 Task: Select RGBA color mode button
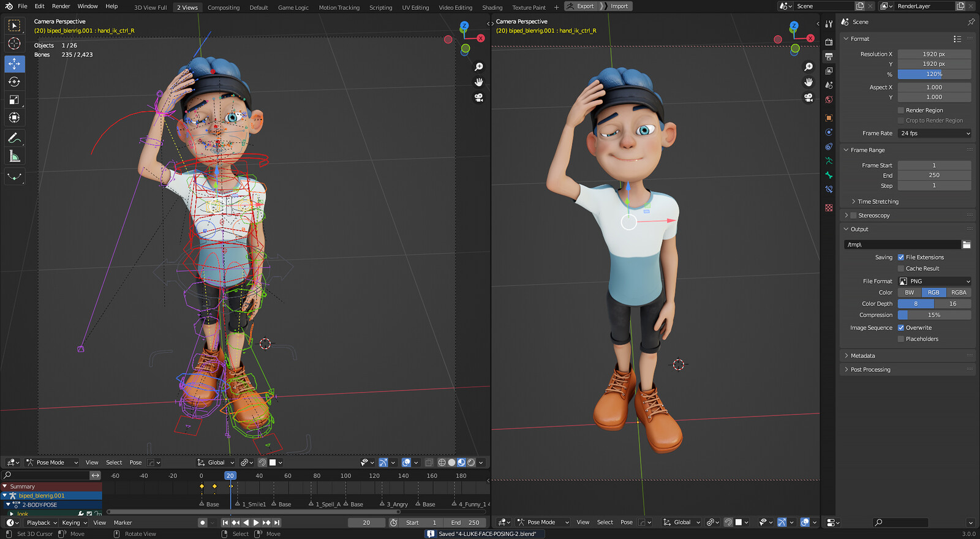pyautogui.click(x=959, y=293)
